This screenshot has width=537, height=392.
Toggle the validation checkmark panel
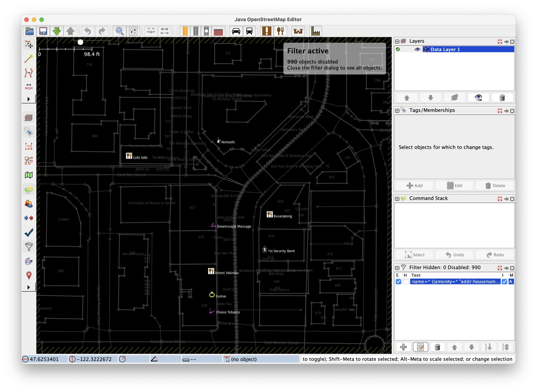point(29,232)
